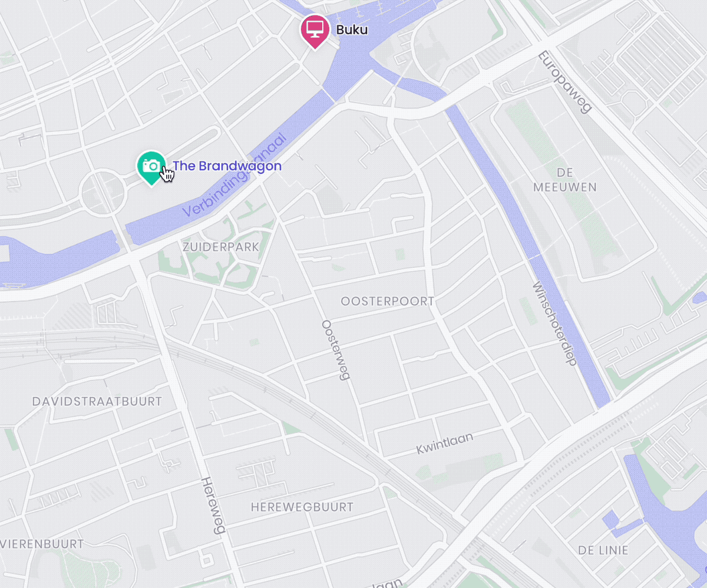Select the Buku place label
This screenshot has height=588, width=707.
pos(352,29)
